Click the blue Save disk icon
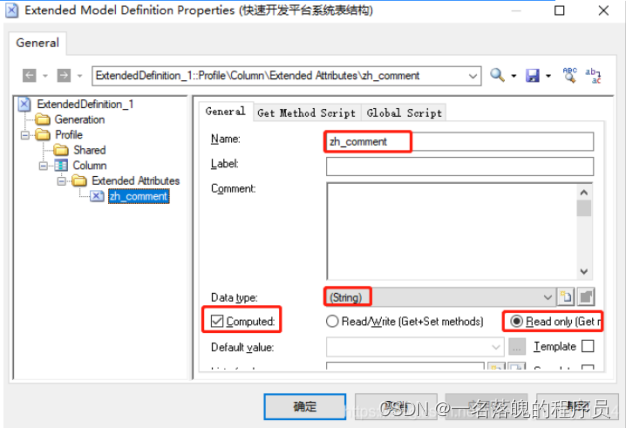The height and width of the screenshot is (428, 626). 533,75
